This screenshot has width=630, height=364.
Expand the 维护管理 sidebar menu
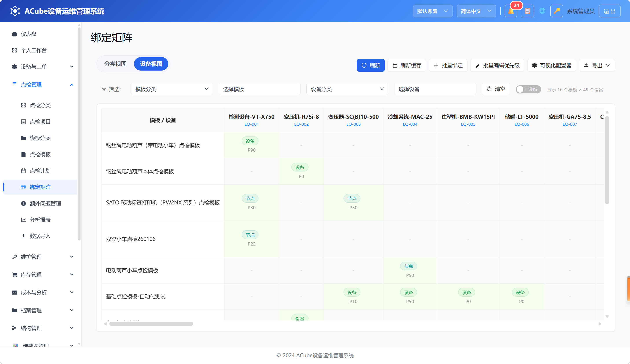(x=40, y=257)
